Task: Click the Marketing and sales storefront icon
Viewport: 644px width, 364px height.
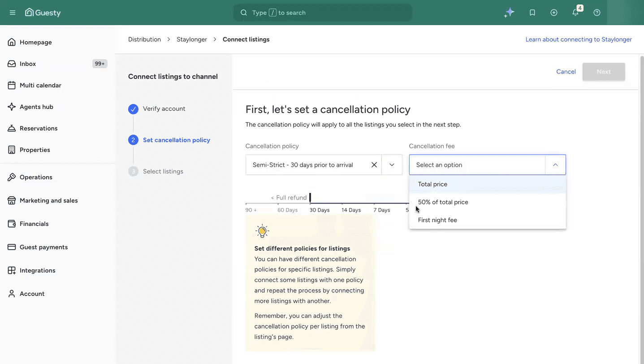Action: (12, 200)
